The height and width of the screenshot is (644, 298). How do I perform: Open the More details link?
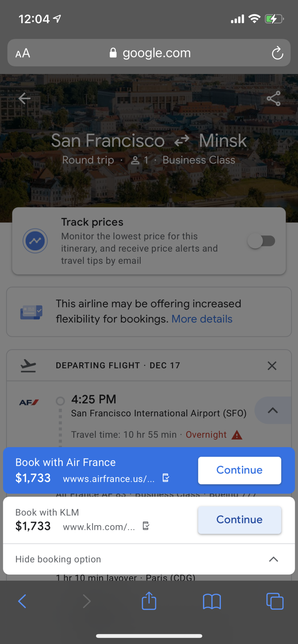point(202,319)
